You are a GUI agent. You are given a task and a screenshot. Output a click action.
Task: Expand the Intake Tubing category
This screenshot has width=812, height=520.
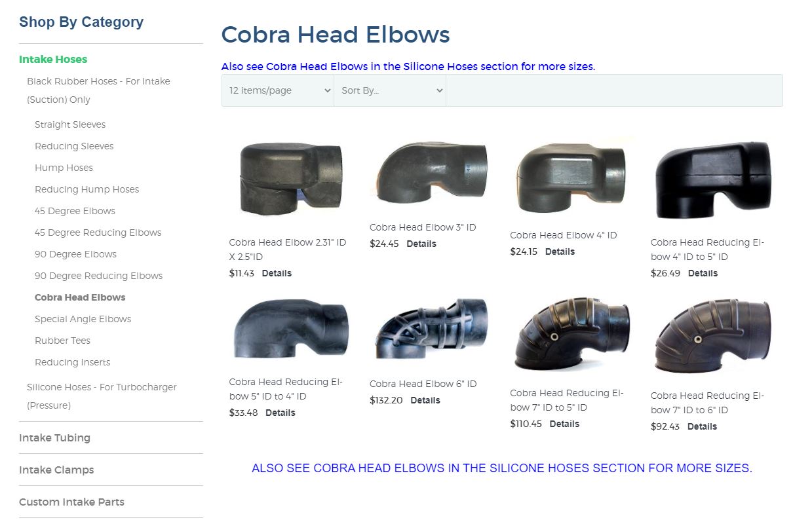coord(54,437)
